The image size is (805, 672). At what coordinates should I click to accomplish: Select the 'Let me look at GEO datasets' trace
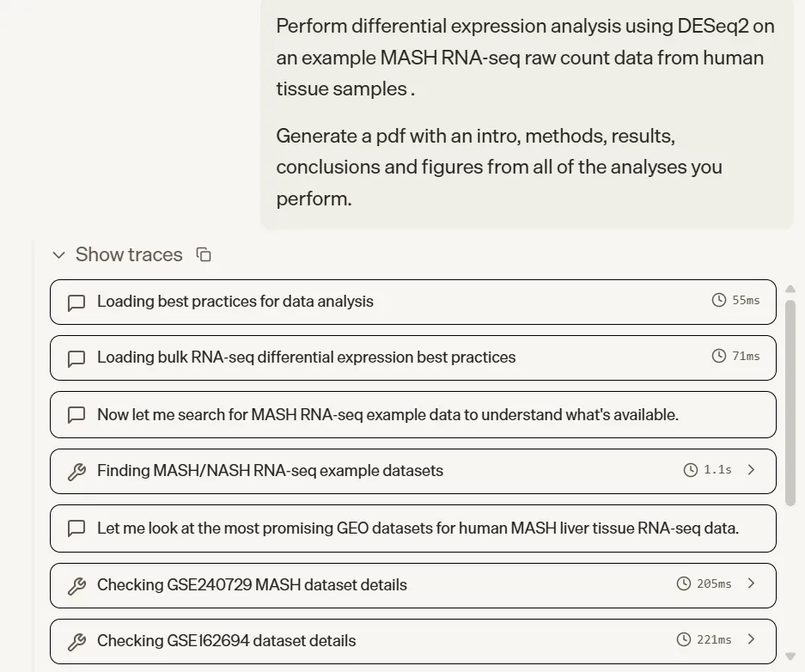(x=418, y=528)
